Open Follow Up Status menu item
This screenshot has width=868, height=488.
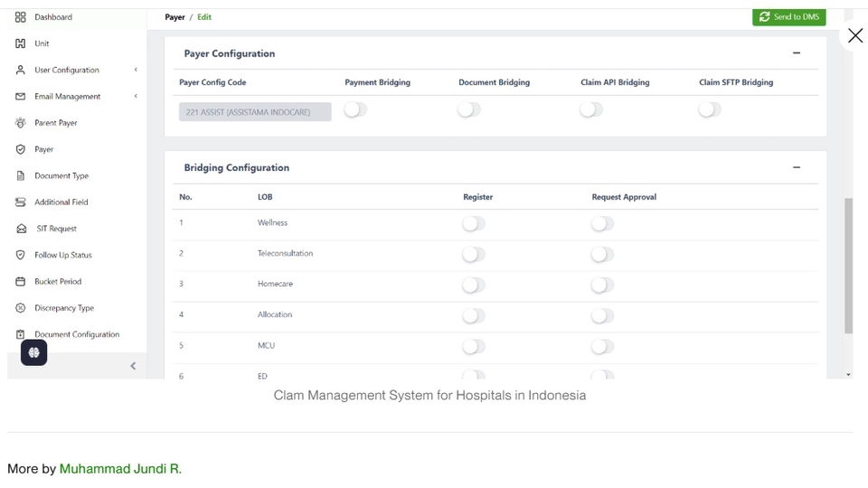pos(63,255)
